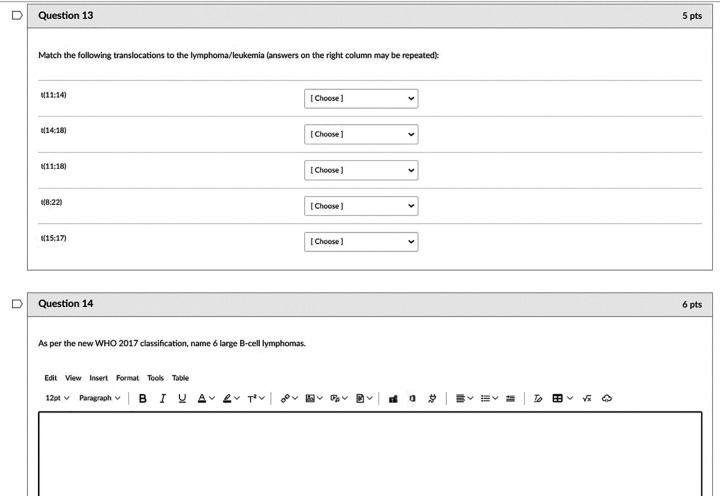This screenshot has height=496, width=720.
Task: Open the Edit menu
Action: 51,378
